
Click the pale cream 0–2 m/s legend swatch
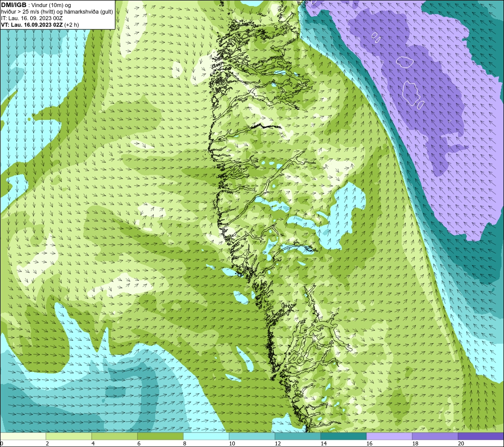[23, 436]
